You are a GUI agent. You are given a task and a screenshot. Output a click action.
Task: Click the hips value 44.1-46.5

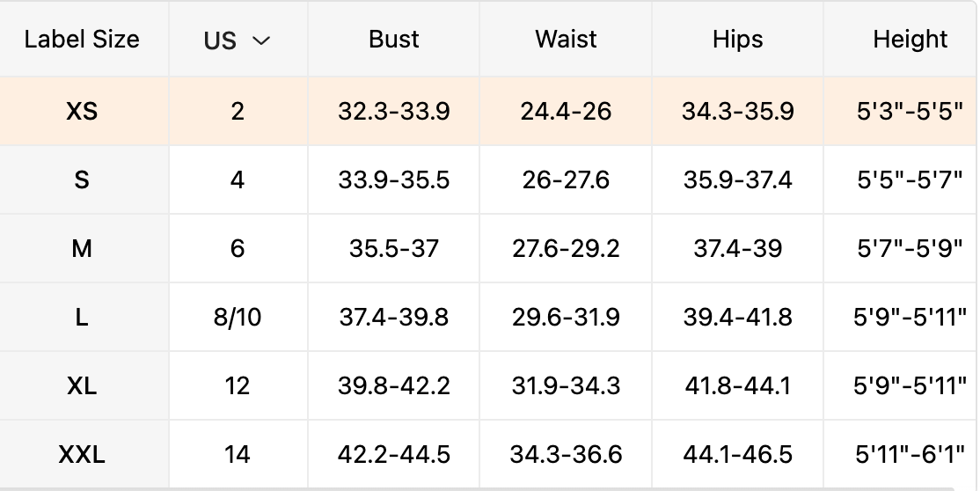tap(737, 454)
